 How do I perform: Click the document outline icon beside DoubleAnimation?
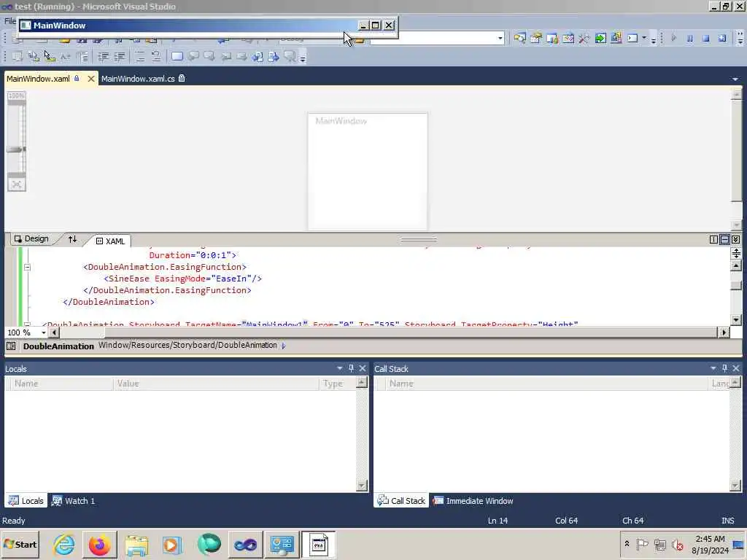(11, 346)
